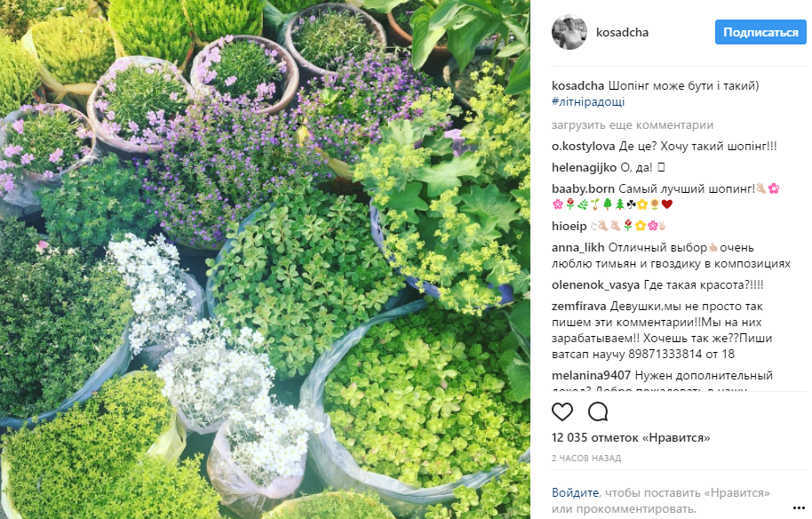The height and width of the screenshot is (519, 812).
Task: Open the kosadcha profile avatar
Action: tap(569, 32)
